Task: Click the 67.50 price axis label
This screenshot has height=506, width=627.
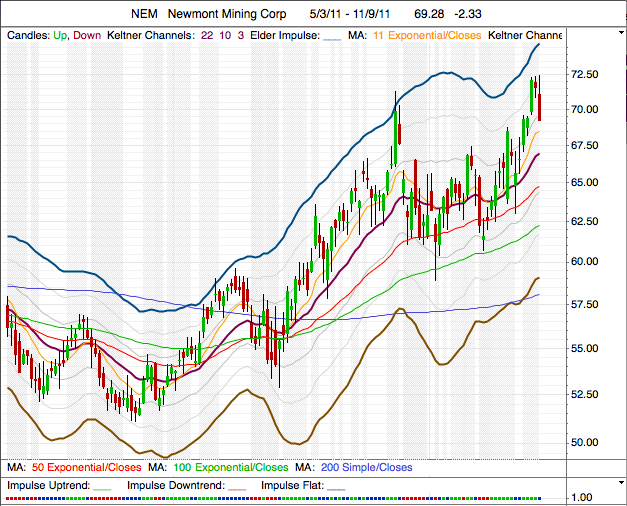Action: click(585, 146)
